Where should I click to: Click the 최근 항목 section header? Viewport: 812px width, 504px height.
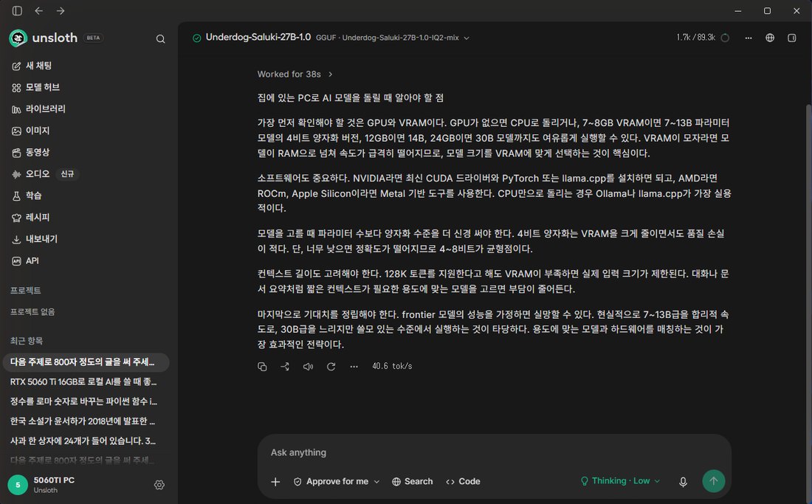[x=27, y=341]
